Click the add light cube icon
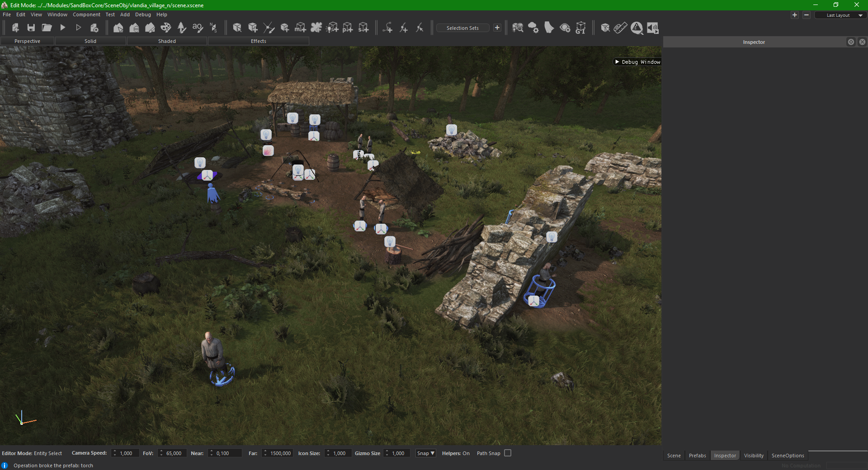This screenshot has height=470, width=868. tap(332, 28)
